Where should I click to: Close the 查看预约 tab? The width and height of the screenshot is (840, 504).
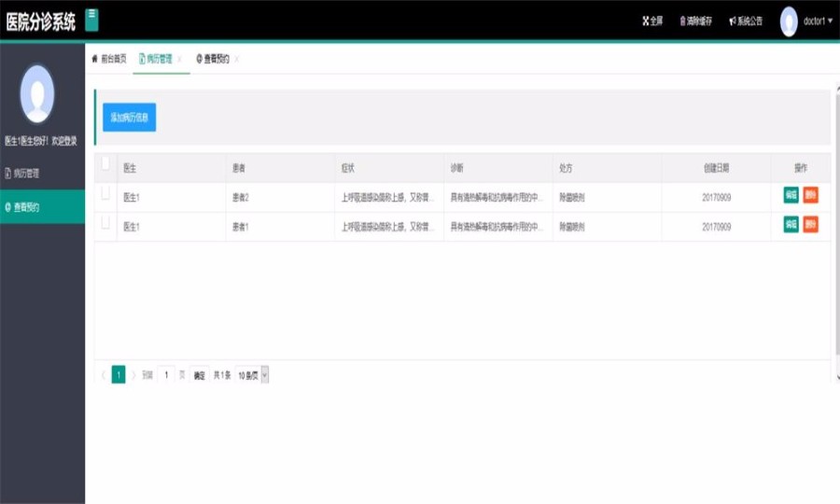point(236,59)
